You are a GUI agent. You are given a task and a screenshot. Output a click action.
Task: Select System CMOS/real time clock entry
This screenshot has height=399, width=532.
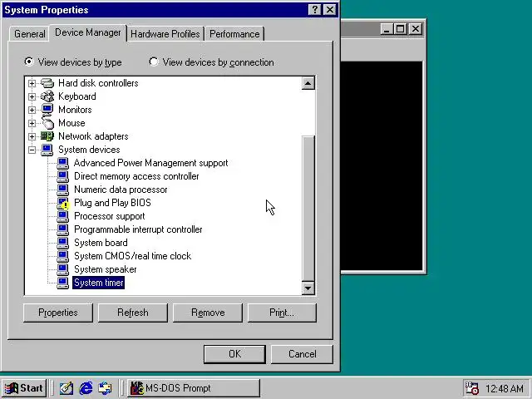point(133,256)
